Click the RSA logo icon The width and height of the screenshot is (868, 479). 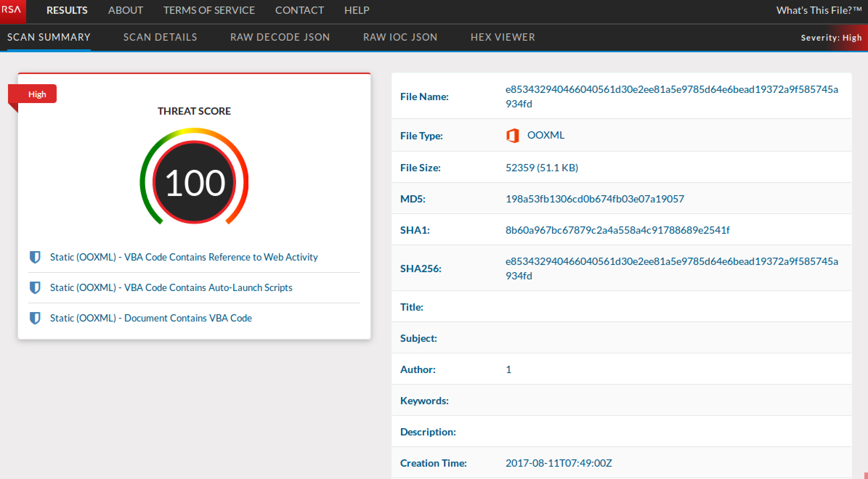click(x=12, y=10)
